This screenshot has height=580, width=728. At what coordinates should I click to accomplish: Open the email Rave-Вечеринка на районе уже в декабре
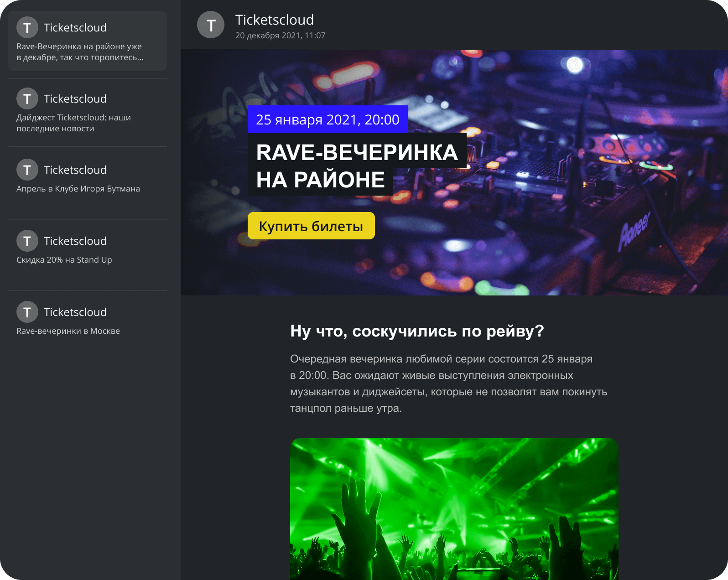point(88,41)
